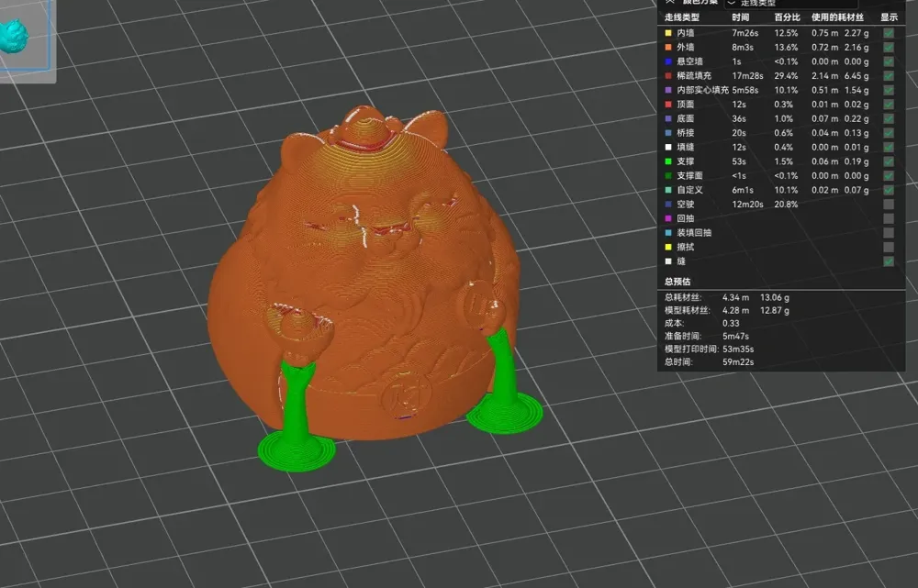Hide 支撑 support lines via checkbox

click(889, 161)
